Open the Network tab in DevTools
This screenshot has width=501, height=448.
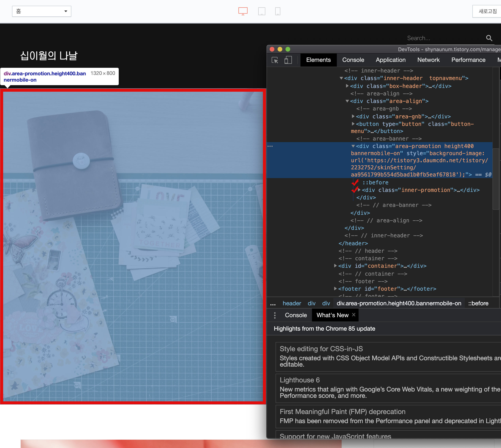click(428, 60)
